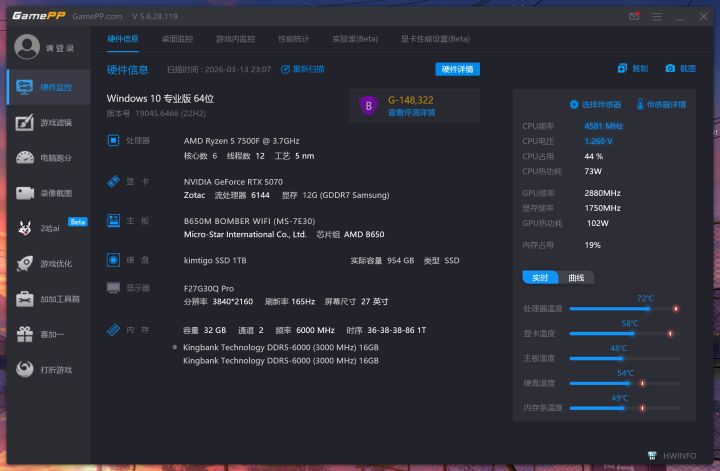The height and width of the screenshot is (471, 720).
Task: Open the 2哈ai husky icon
Action: pyautogui.click(x=25, y=228)
